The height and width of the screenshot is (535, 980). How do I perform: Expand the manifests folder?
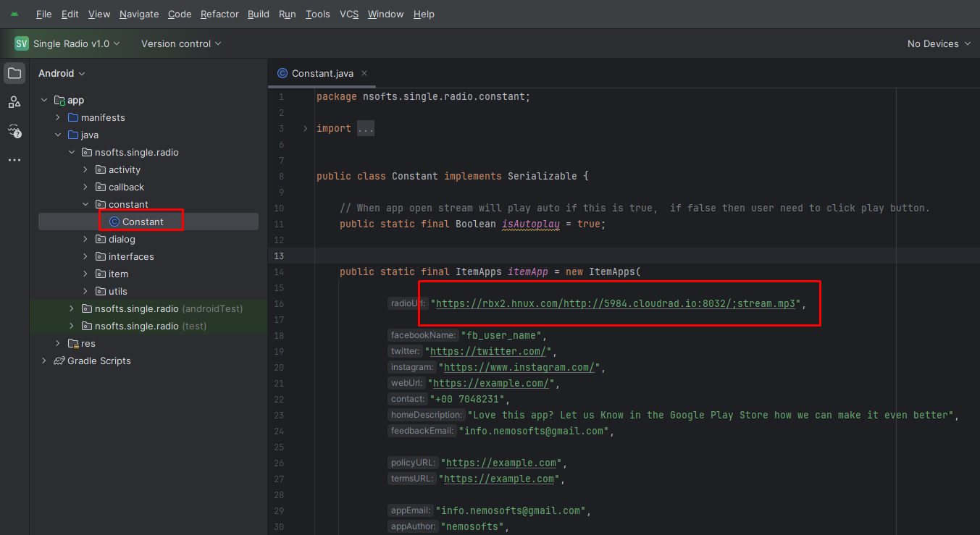click(x=58, y=117)
